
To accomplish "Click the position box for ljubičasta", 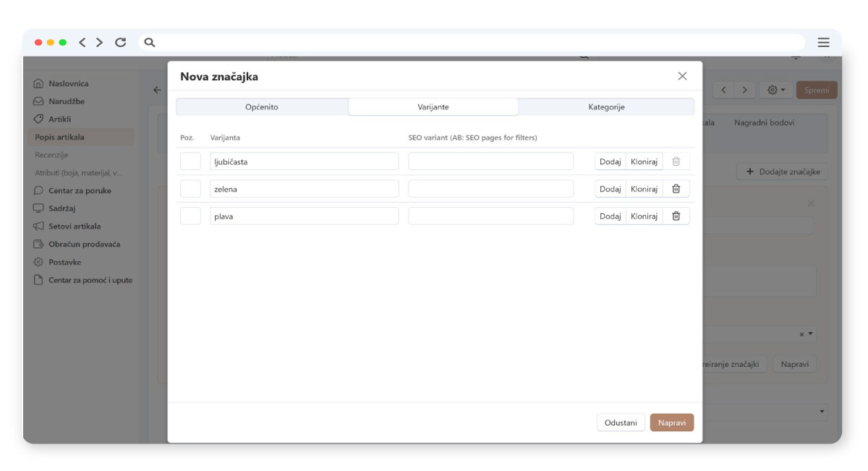I will pos(190,162).
